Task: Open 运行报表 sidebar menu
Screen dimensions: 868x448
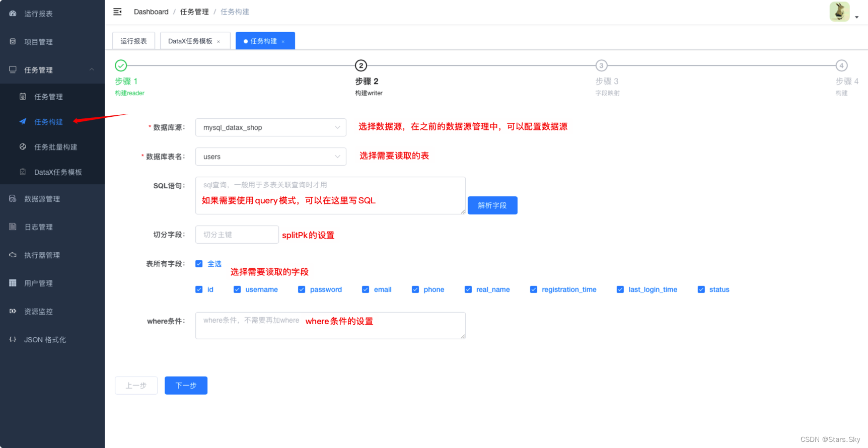Action: coord(52,14)
